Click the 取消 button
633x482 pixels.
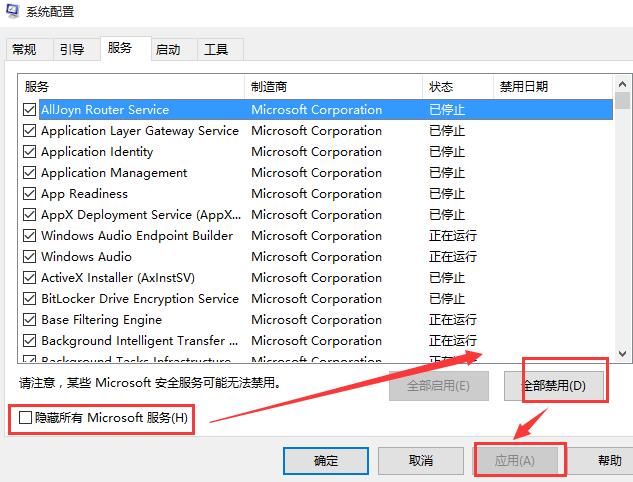(x=421, y=461)
